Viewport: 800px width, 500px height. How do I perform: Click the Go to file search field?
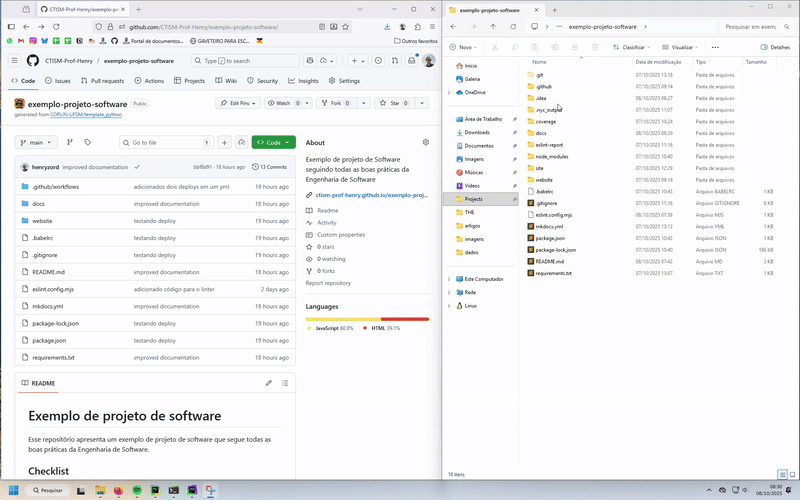pyautogui.click(x=165, y=143)
